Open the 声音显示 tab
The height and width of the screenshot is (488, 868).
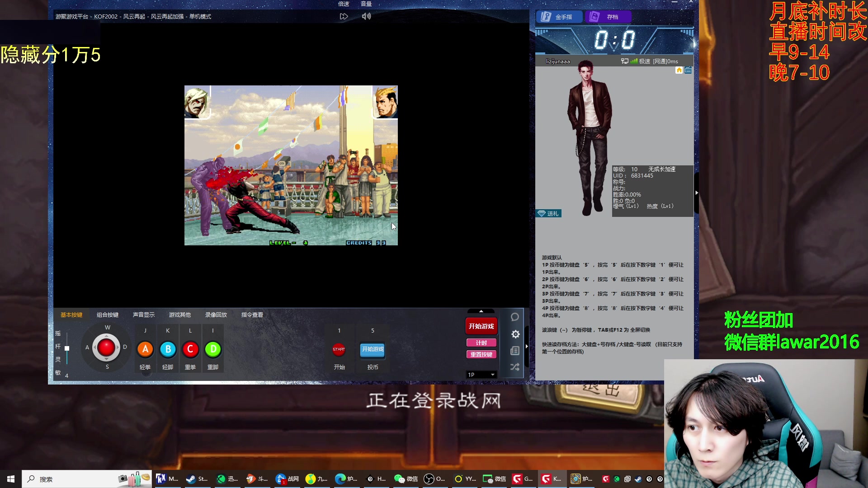pyautogui.click(x=144, y=315)
